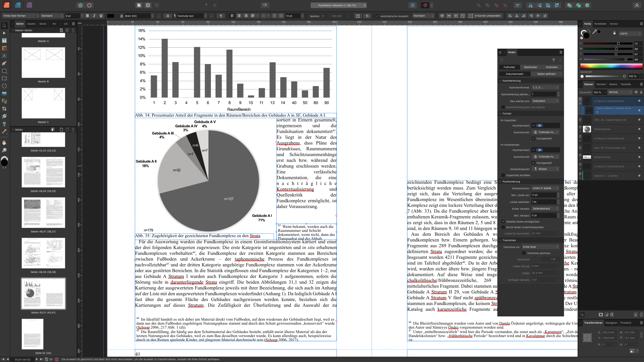
Task: Toggle Hochgestellt under Im Notenkörper
Action: point(533,163)
